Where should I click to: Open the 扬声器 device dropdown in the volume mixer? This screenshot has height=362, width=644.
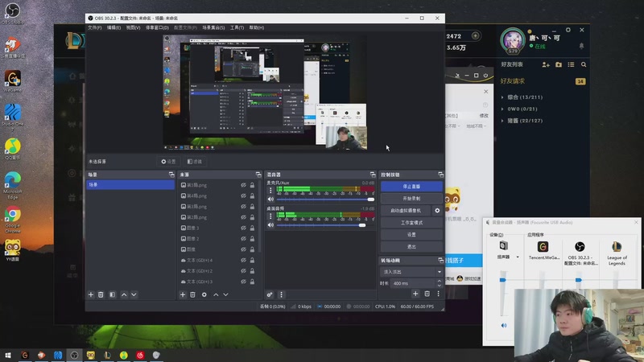click(518, 257)
